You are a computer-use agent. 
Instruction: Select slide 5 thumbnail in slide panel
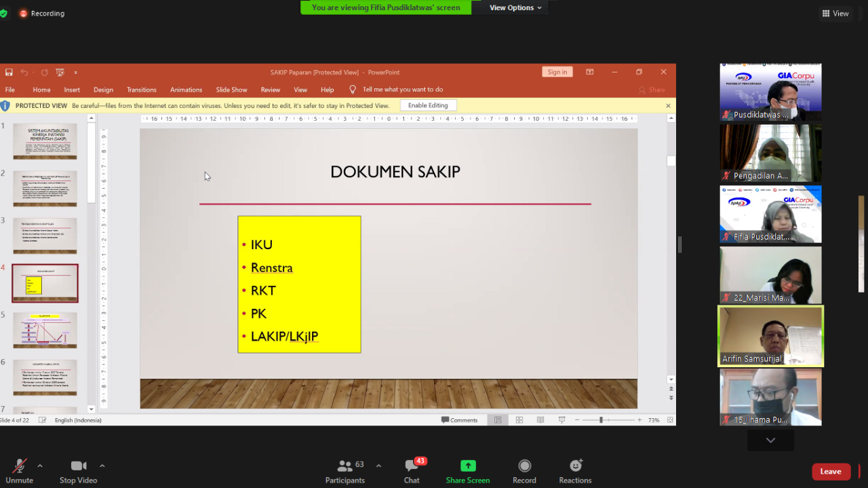[x=45, y=330]
